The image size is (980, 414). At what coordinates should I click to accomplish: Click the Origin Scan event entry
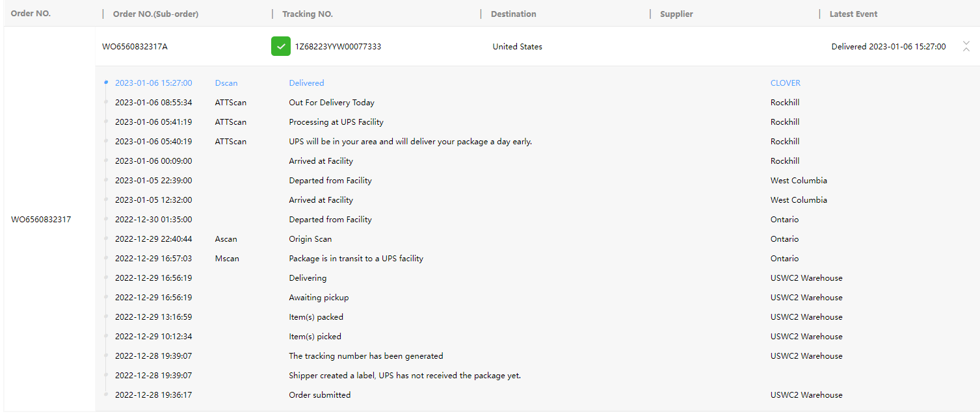pyautogui.click(x=310, y=239)
